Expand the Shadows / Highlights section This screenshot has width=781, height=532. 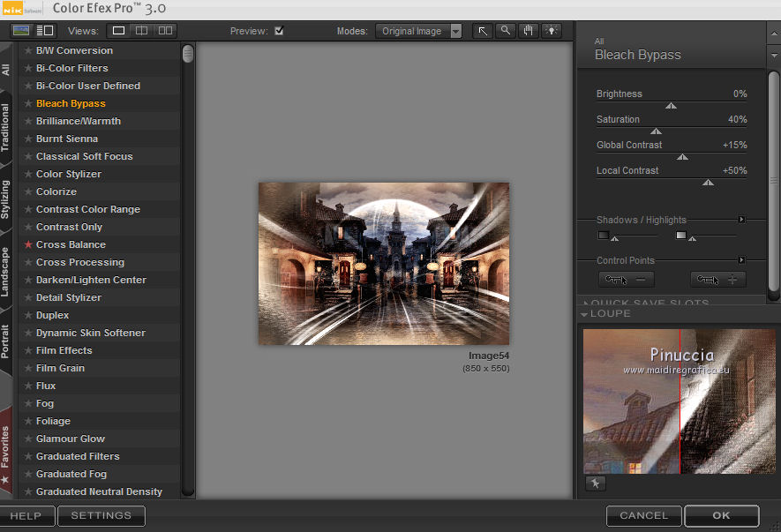pyautogui.click(x=741, y=220)
